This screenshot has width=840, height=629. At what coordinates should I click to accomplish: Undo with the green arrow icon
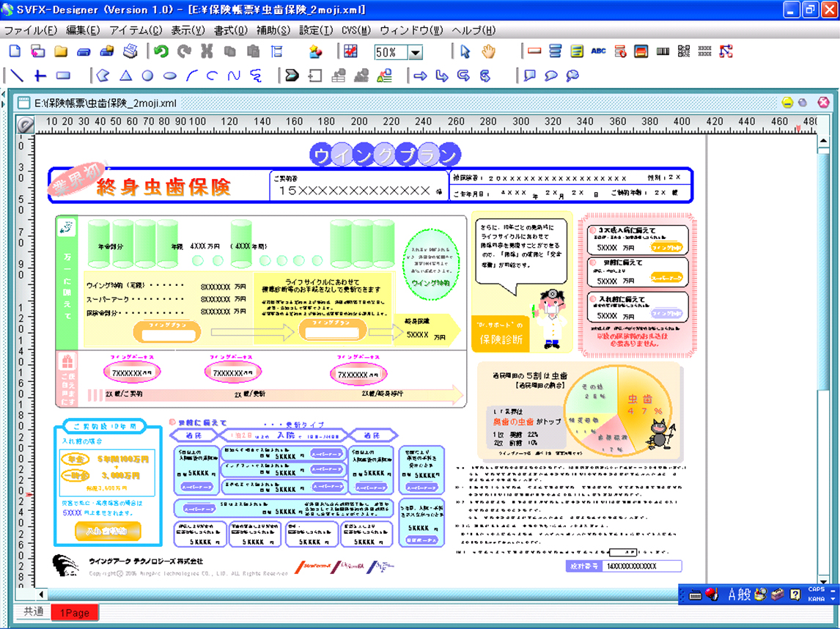coord(161,51)
